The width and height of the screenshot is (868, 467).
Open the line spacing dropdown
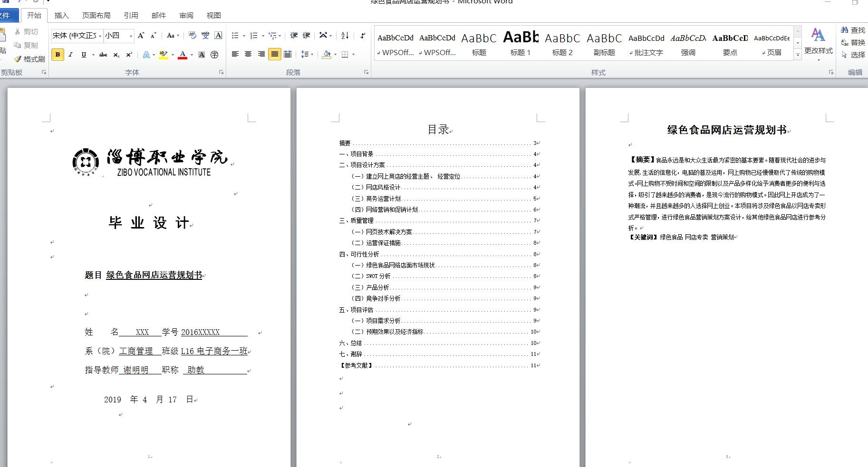coord(307,54)
